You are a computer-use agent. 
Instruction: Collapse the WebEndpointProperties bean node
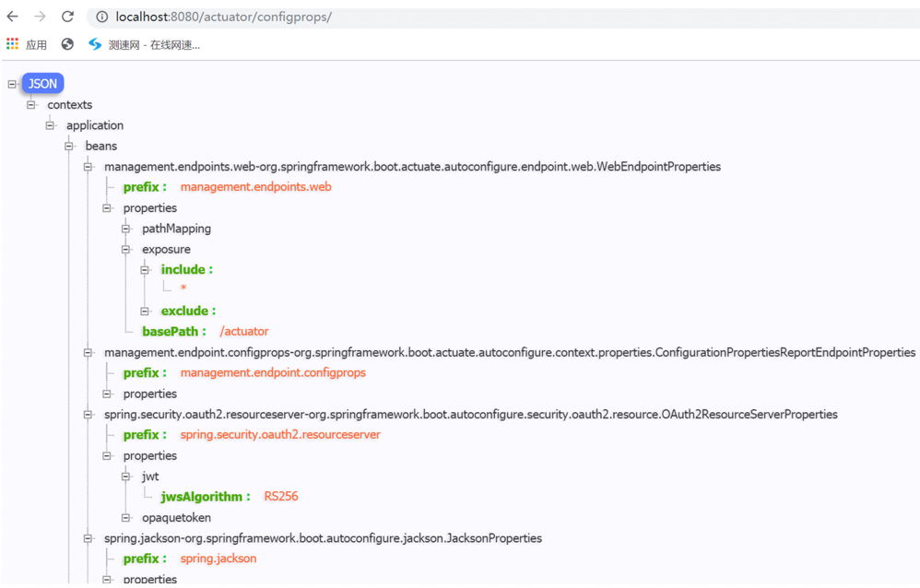pos(88,167)
